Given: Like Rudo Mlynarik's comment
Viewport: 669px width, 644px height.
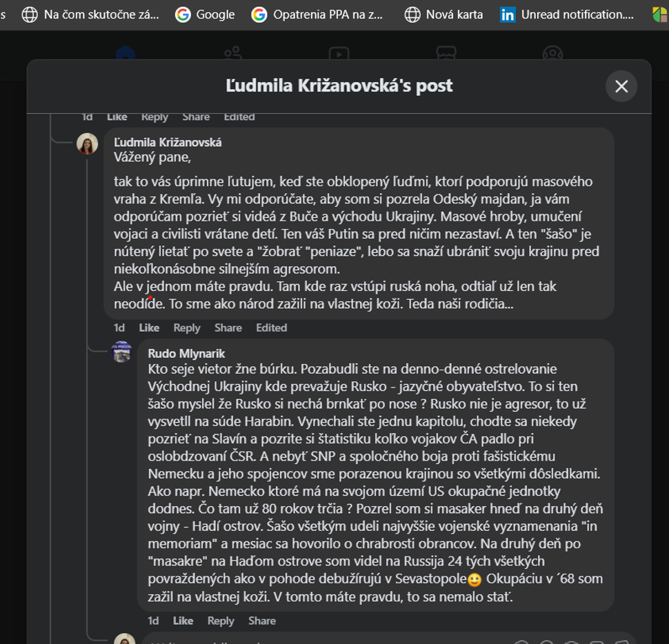Looking at the screenshot, I should (x=183, y=621).
